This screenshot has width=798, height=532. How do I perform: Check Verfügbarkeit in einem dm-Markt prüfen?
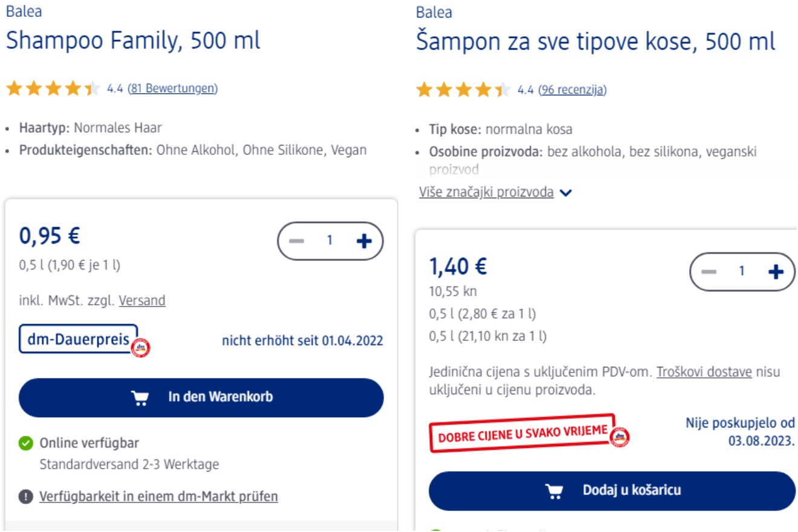(x=158, y=497)
